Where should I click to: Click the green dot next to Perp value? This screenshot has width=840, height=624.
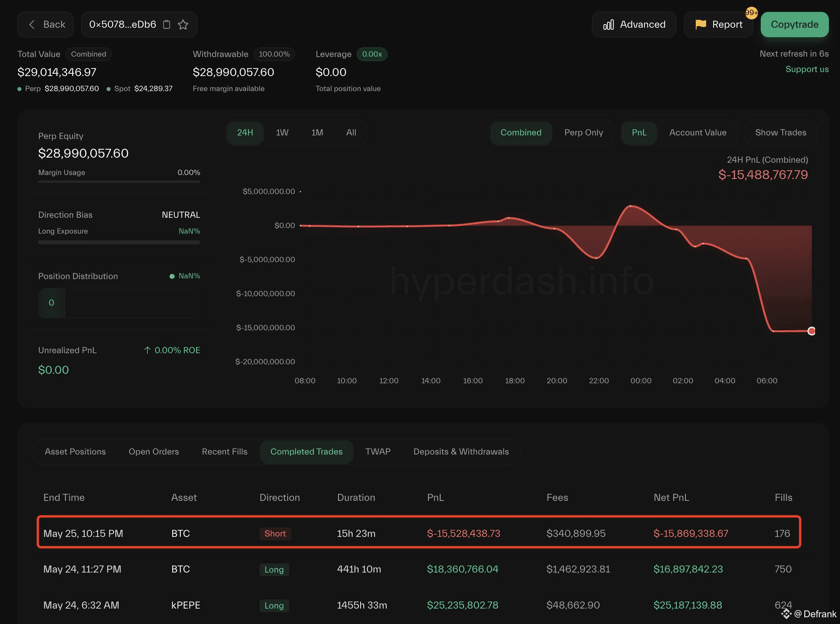(x=19, y=89)
